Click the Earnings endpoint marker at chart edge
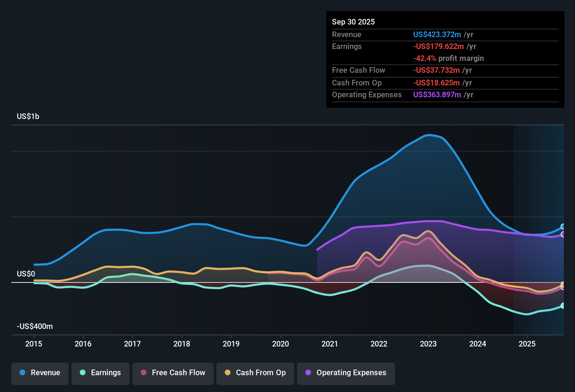The width and height of the screenshot is (575, 392). (563, 306)
